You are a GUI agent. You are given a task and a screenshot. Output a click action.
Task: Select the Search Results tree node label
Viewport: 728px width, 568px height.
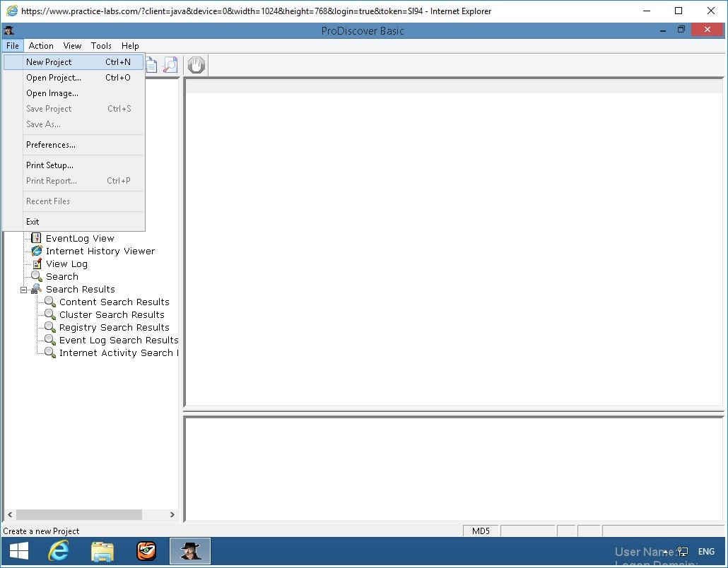[81, 289]
